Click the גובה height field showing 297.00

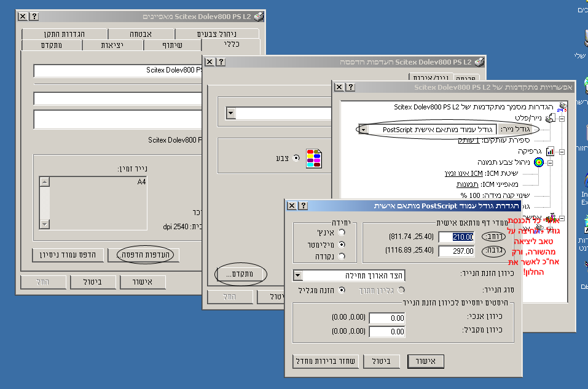(457, 251)
